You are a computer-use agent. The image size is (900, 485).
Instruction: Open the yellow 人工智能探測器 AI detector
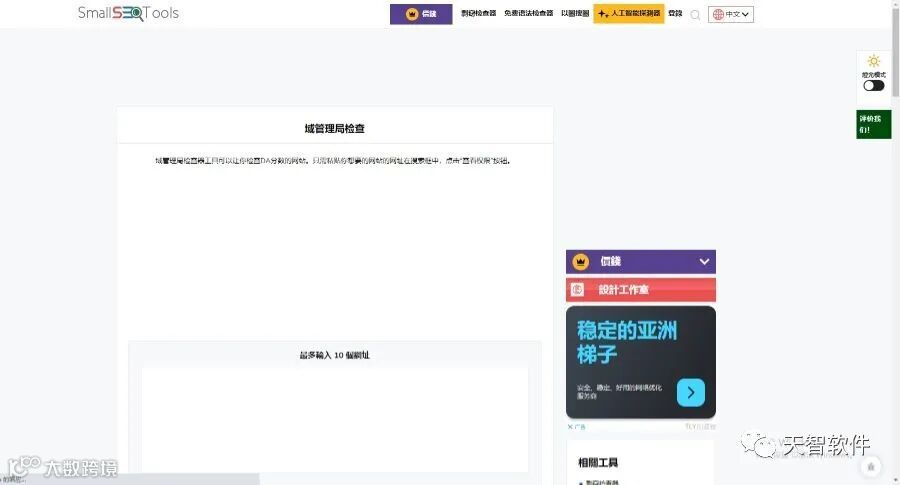click(629, 13)
